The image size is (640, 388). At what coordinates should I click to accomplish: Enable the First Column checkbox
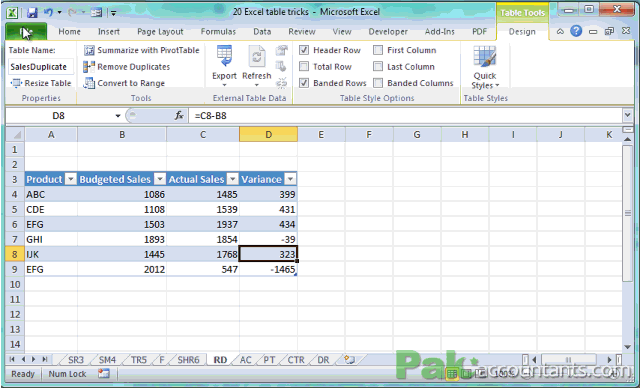coord(378,50)
